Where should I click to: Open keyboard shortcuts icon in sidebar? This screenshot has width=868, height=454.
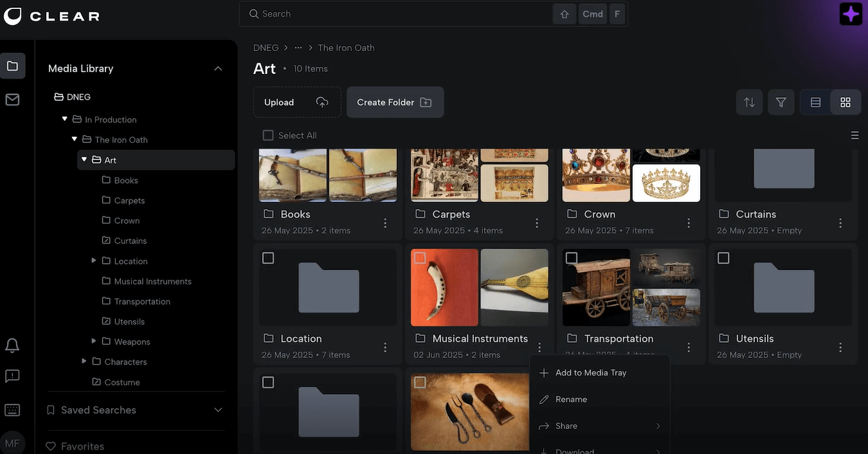[12, 410]
